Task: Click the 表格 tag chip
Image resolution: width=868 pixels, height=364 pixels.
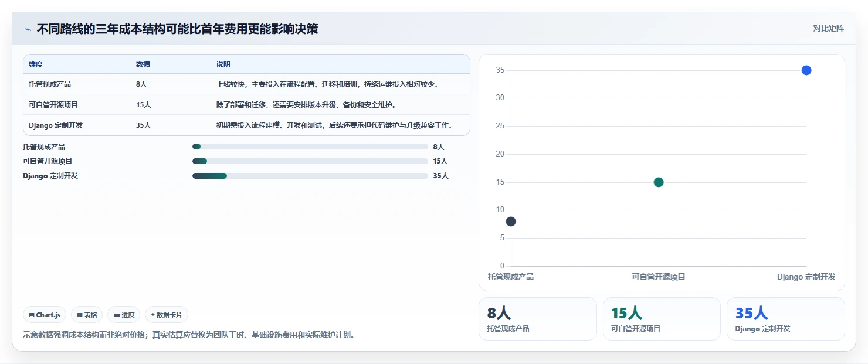Action: (87, 315)
